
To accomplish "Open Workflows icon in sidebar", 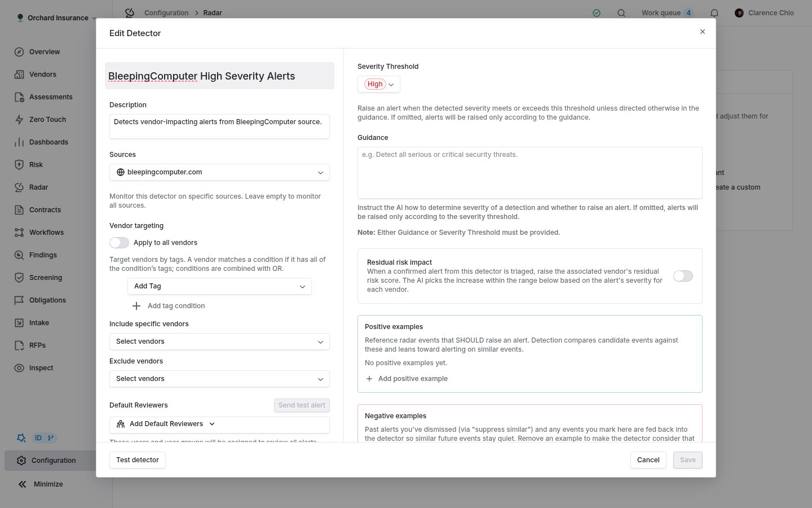I will [19, 233].
